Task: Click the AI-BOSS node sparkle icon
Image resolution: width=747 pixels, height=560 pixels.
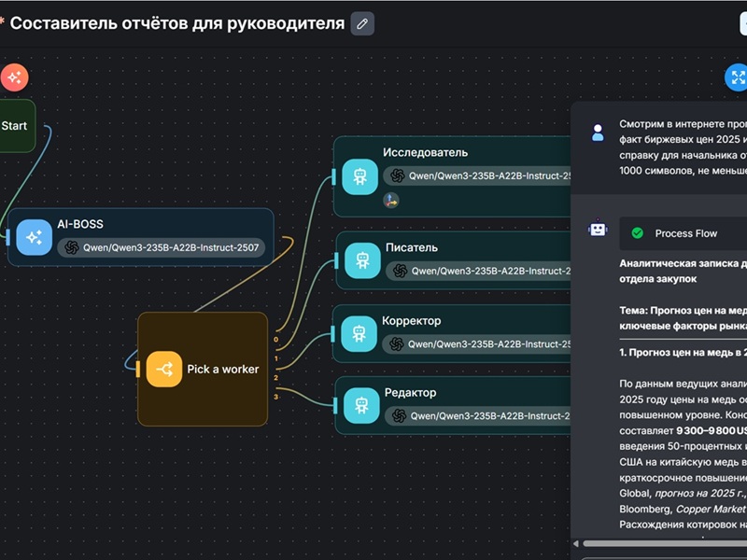Action: click(x=34, y=237)
